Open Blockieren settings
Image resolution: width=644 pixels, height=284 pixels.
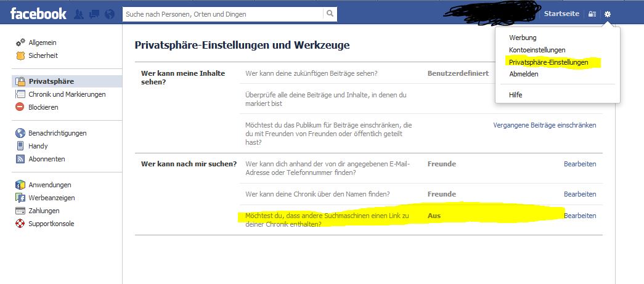click(43, 107)
